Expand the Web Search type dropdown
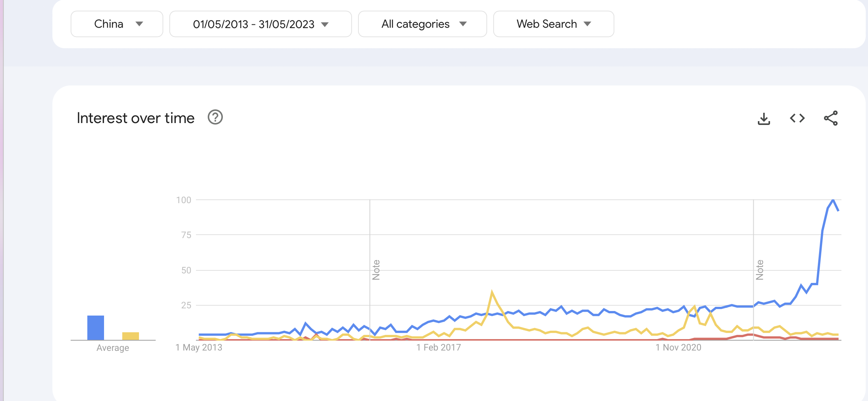Image resolution: width=868 pixels, height=401 pixels. (553, 24)
